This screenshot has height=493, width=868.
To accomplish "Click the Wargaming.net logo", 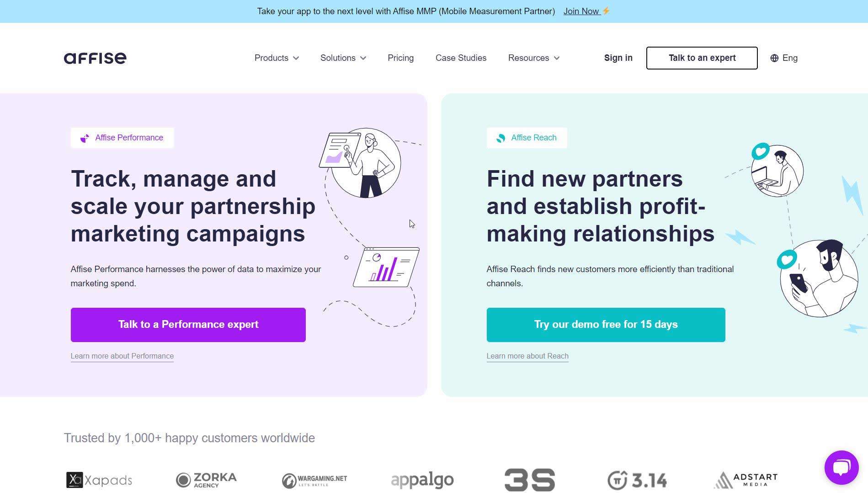I will [x=314, y=480].
